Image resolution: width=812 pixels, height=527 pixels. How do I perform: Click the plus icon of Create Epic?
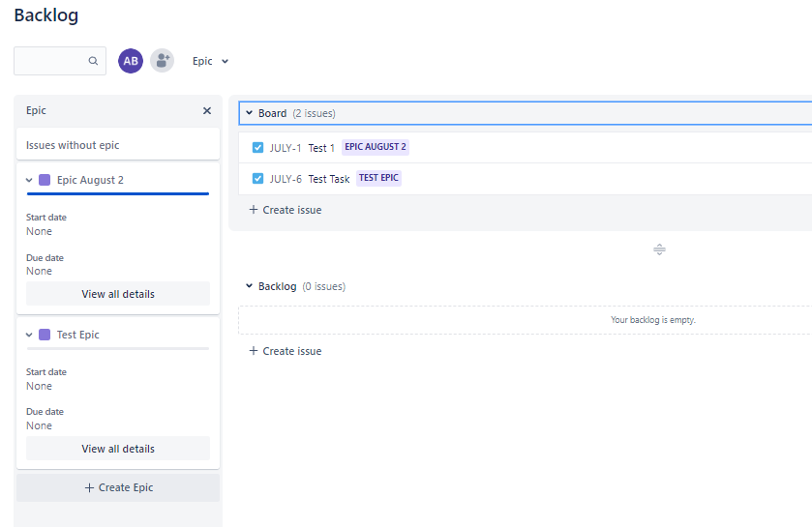[x=89, y=487]
